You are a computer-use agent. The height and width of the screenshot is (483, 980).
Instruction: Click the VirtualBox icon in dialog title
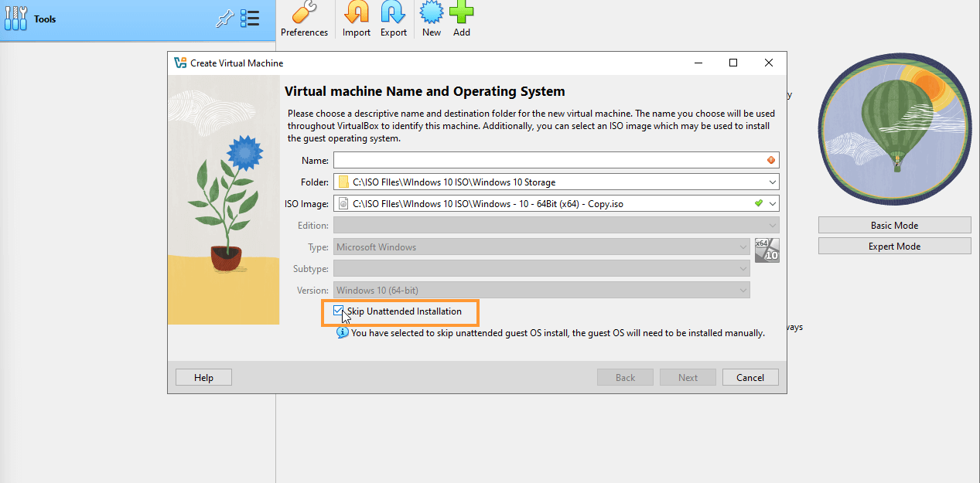[180, 63]
